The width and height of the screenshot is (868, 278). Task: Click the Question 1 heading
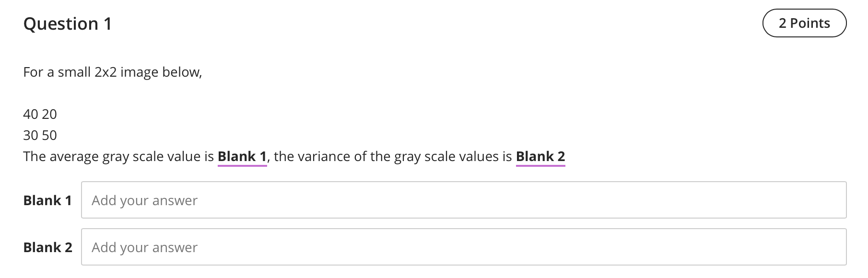tap(68, 23)
